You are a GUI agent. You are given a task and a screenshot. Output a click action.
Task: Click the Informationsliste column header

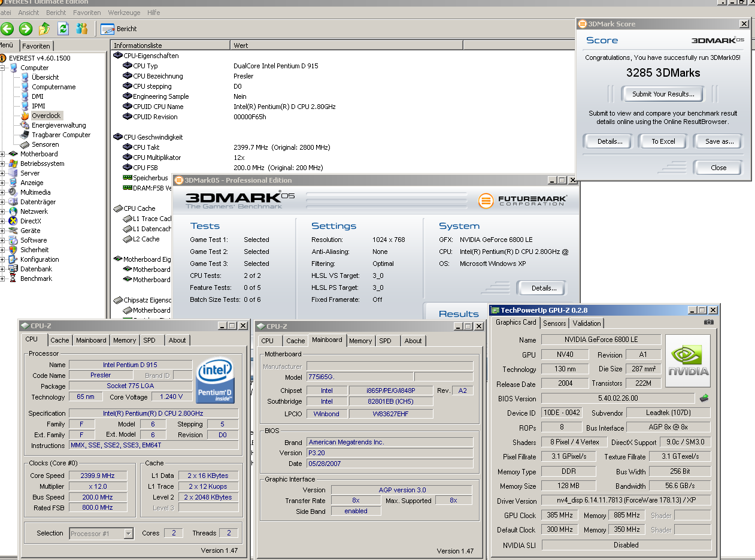pyautogui.click(x=171, y=46)
